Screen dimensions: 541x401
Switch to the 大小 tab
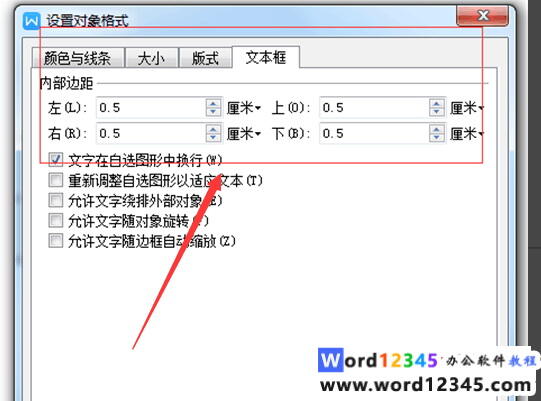pyautogui.click(x=151, y=58)
